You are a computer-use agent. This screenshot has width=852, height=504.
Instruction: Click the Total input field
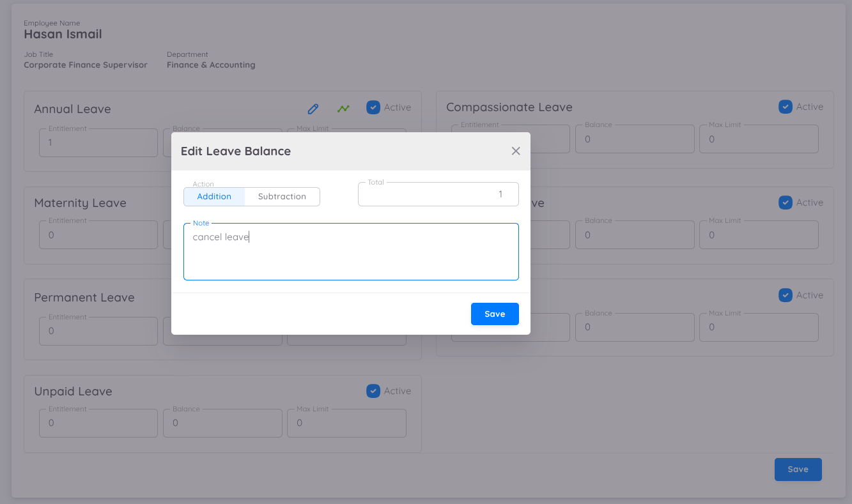click(438, 194)
